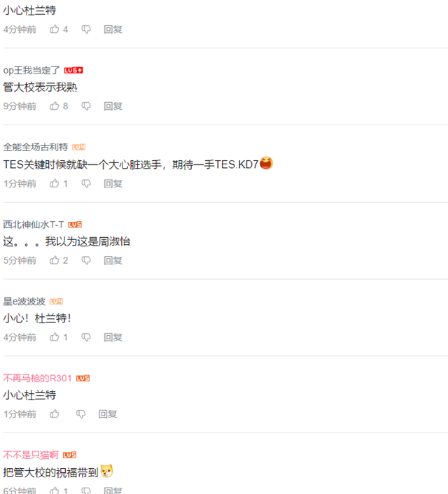
Task: Open profile of user 全能全场古利特
Action: click(36, 147)
